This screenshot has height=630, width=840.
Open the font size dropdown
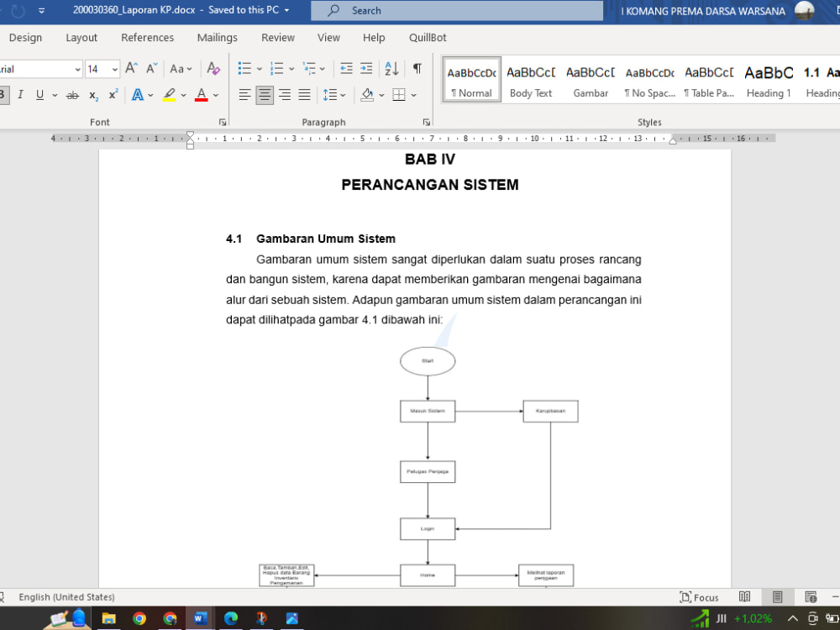[114, 69]
